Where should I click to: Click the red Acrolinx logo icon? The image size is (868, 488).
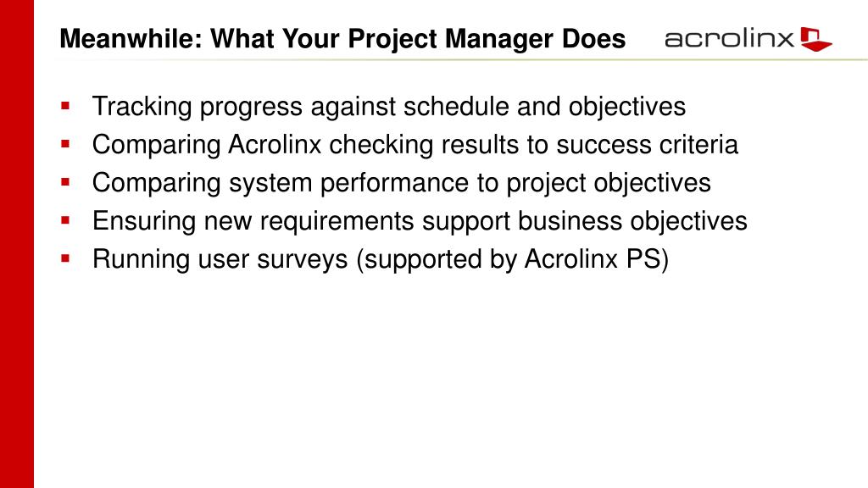tap(816, 39)
